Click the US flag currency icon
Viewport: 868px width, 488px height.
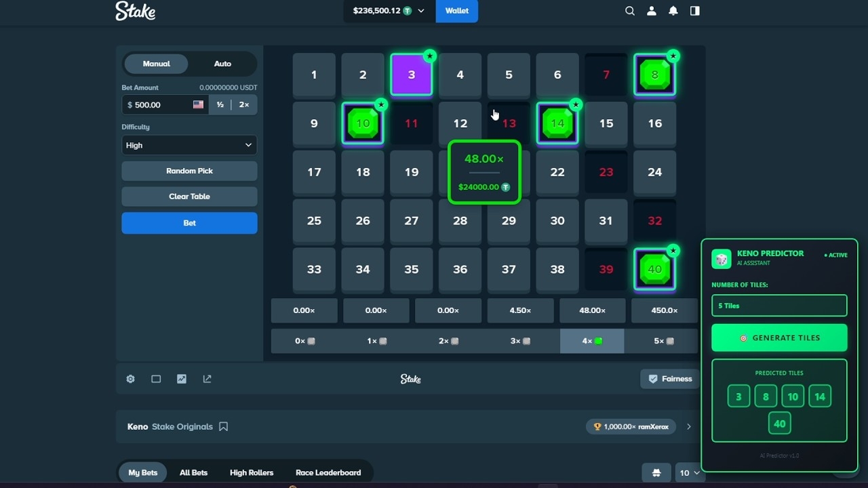tap(198, 105)
